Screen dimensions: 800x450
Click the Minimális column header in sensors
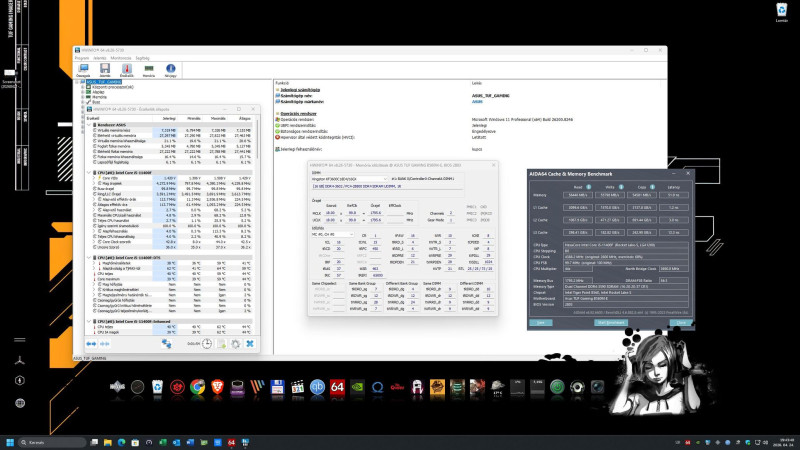click(194, 118)
